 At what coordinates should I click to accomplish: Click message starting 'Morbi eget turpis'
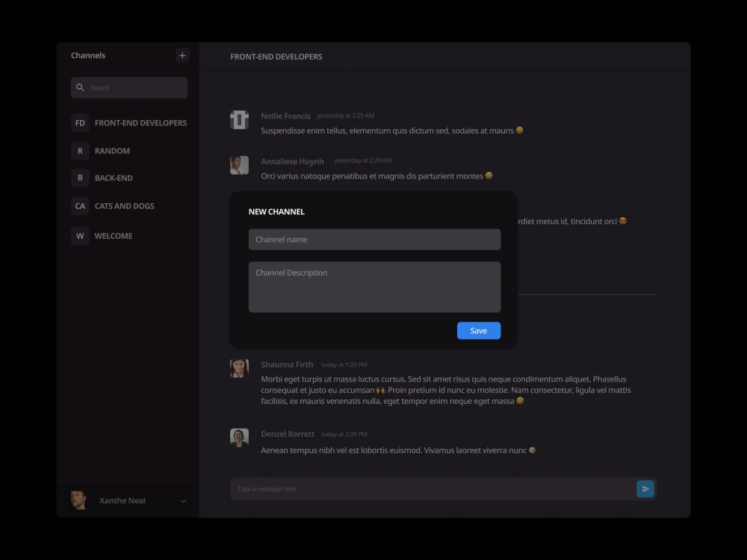coord(446,390)
